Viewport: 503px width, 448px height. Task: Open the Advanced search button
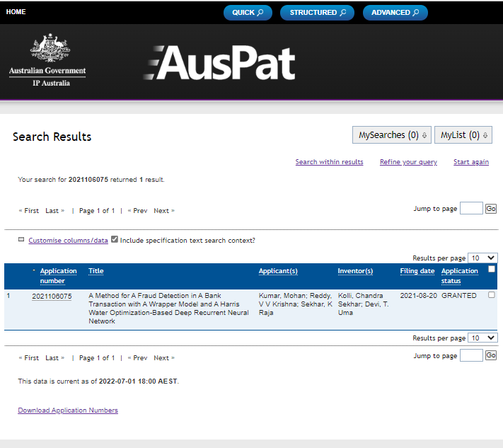[x=395, y=13]
